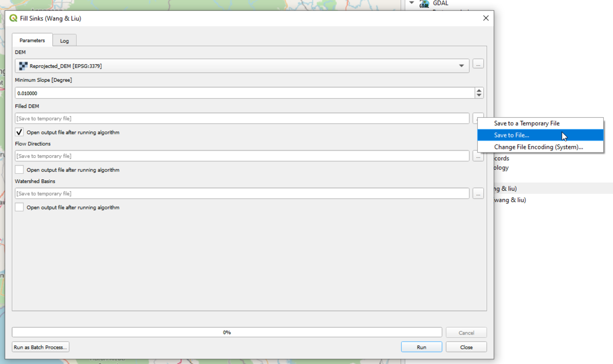Viewport: 613px width, 364px height.
Task: Increase Minimum Slope using the up arrow
Action: pyautogui.click(x=478, y=90)
